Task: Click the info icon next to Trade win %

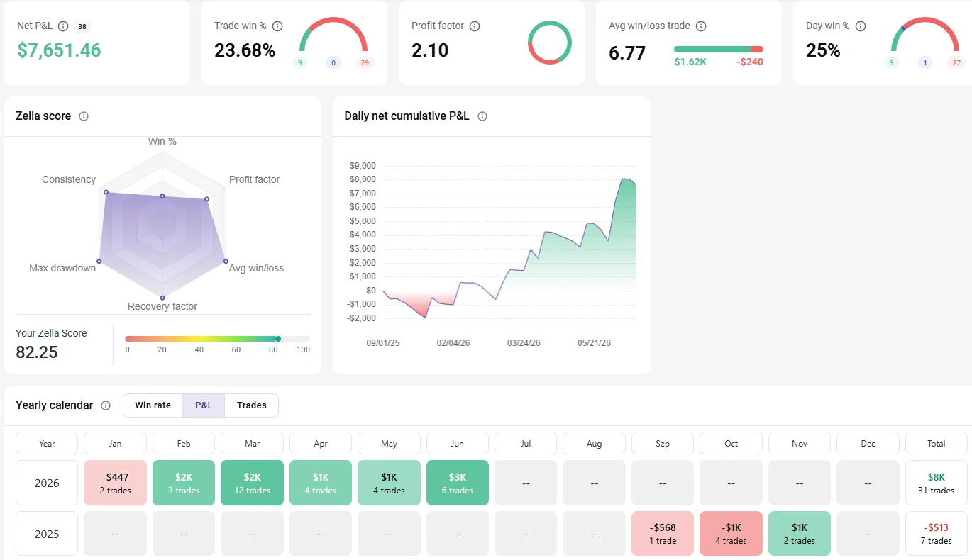Action: coord(277,26)
